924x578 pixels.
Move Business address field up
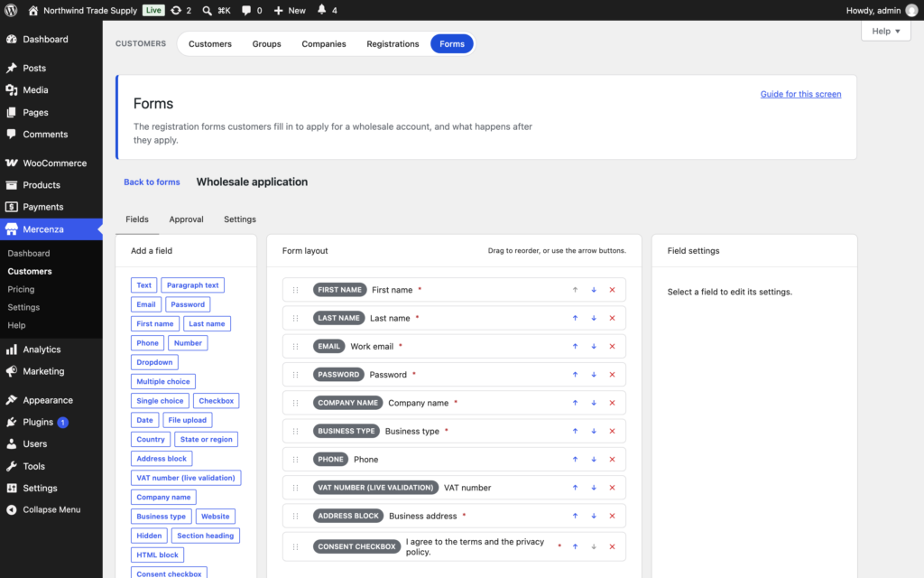point(575,516)
